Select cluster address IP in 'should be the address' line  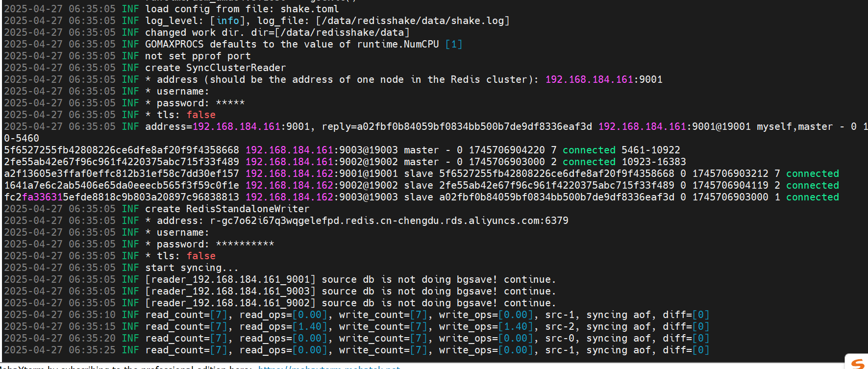589,79
